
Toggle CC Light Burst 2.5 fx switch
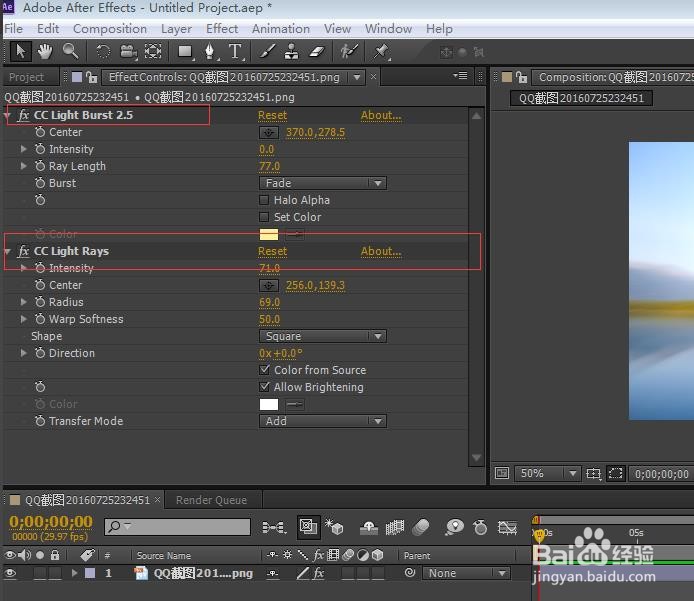click(x=23, y=116)
